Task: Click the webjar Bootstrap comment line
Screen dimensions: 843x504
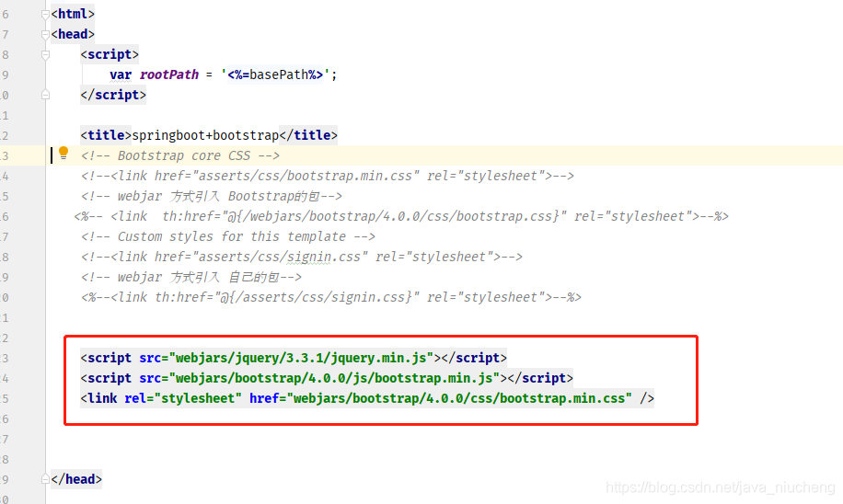Action: pos(212,196)
